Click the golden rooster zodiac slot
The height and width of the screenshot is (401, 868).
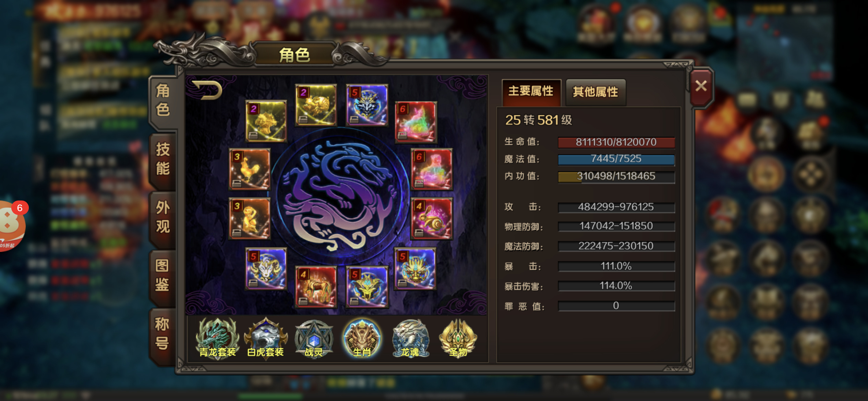[x=250, y=169]
